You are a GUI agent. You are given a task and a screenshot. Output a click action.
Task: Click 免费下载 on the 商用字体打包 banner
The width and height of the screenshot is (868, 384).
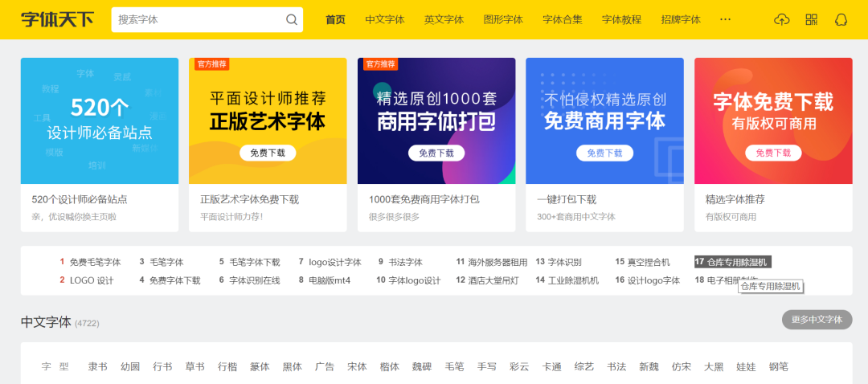click(436, 153)
